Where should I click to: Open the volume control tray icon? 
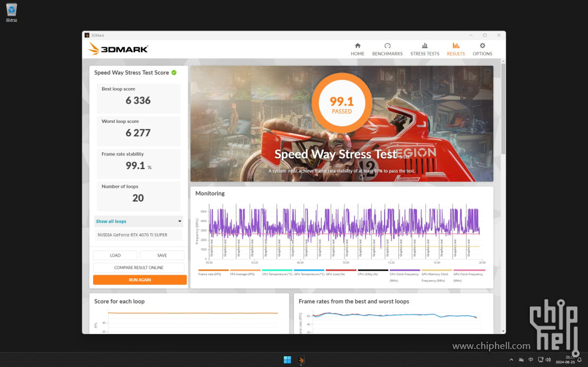coord(548,360)
